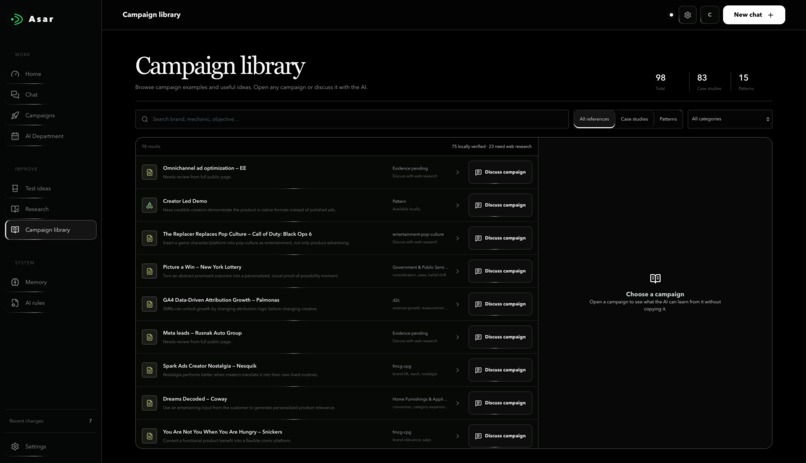Click the 83 case studies count
The height and width of the screenshot is (463, 806).
[702, 78]
